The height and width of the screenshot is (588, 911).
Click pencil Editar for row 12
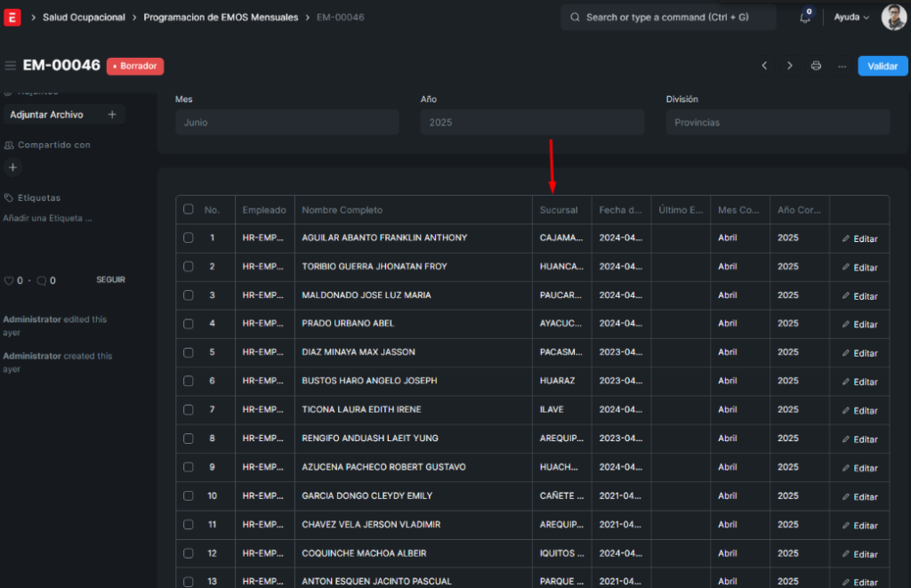point(859,555)
